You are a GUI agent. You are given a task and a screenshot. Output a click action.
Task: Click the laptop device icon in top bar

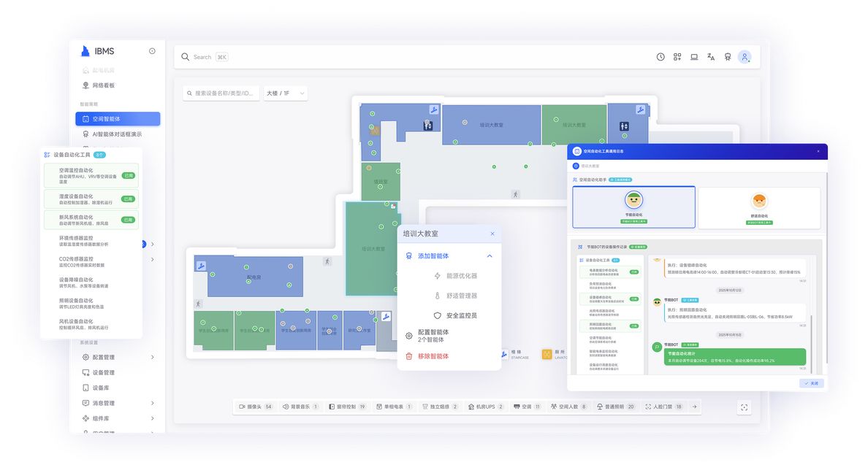694,57
